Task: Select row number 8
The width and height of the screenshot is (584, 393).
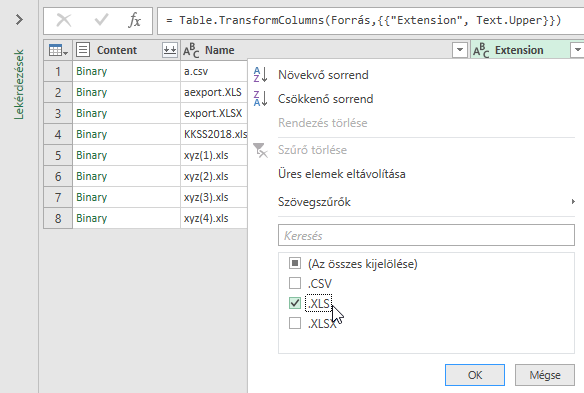Action: (x=58, y=218)
